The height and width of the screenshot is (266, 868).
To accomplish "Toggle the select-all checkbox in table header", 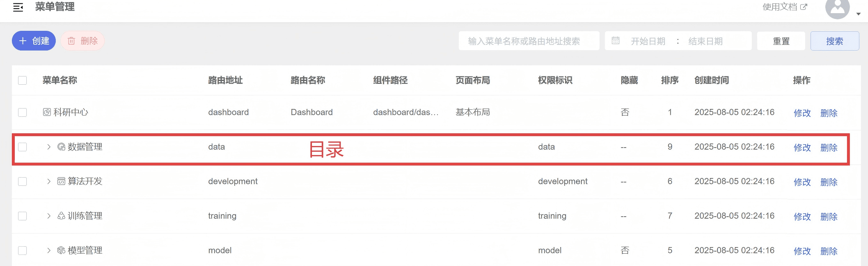I will point(23,80).
